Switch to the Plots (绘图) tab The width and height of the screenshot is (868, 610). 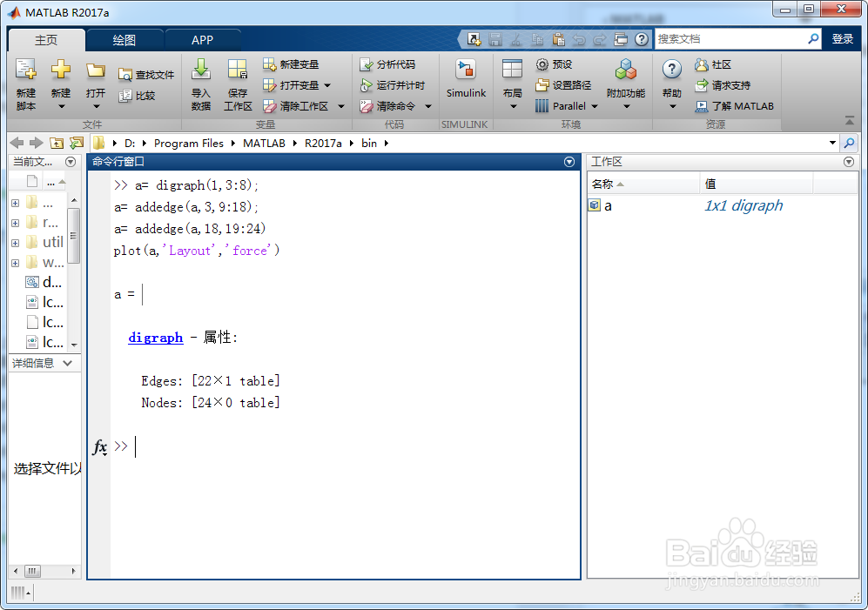[124, 40]
